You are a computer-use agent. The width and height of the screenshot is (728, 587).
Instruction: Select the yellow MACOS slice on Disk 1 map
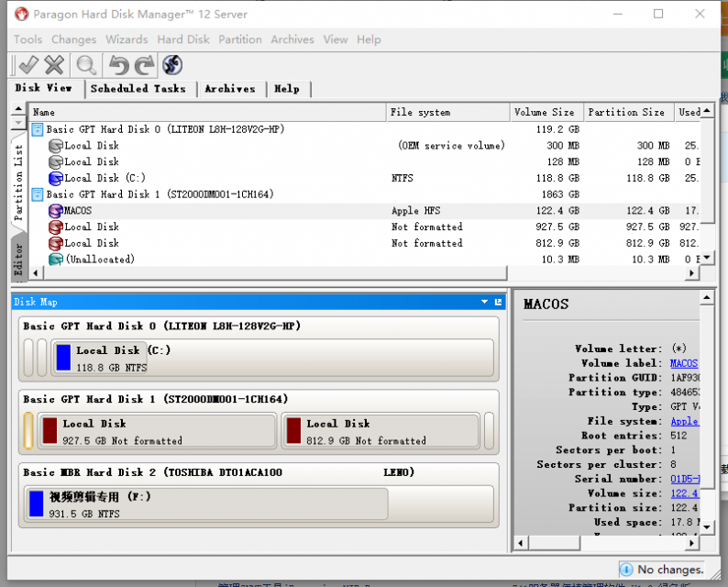click(x=28, y=430)
